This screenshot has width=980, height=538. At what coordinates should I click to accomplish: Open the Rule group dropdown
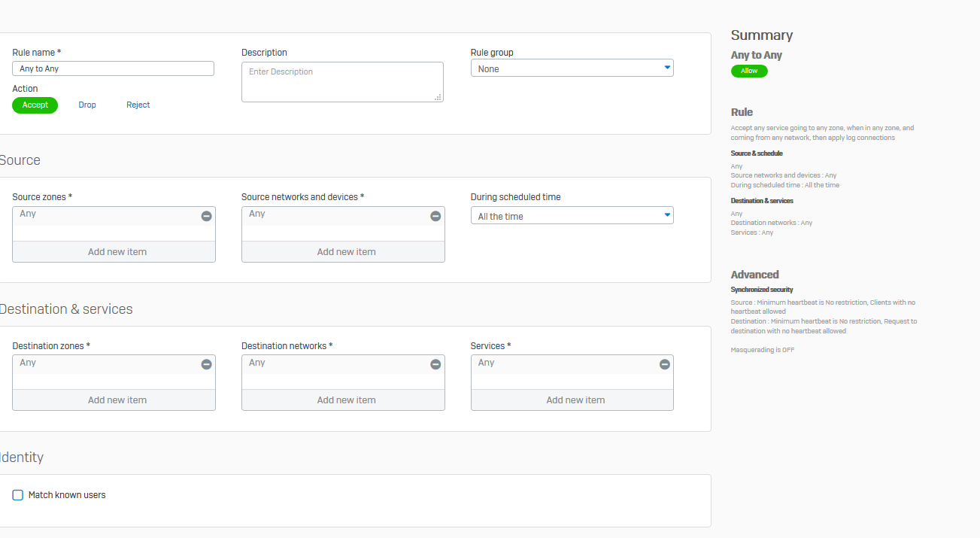572,68
